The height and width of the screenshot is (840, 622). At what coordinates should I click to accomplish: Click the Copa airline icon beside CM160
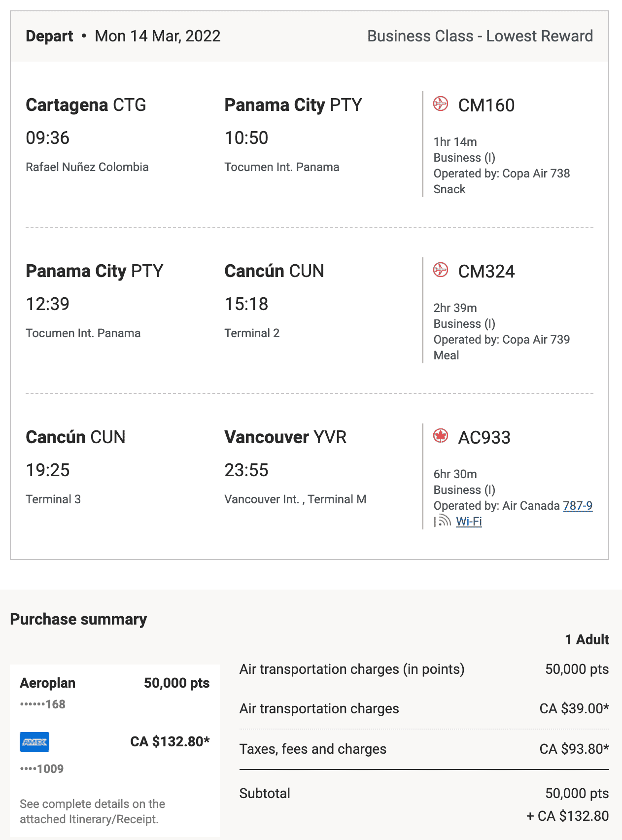(441, 104)
